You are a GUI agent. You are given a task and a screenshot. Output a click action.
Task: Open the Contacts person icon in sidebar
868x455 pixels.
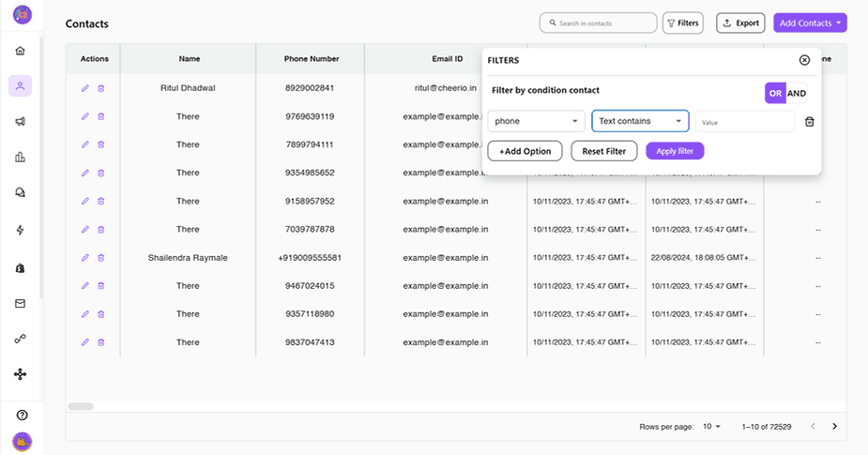click(x=20, y=85)
